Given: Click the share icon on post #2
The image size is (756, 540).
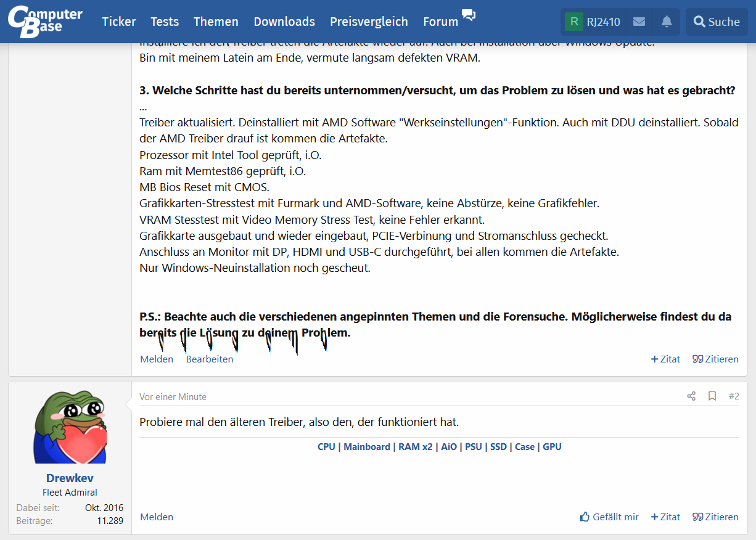Looking at the screenshot, I should (x=691, y=396).
